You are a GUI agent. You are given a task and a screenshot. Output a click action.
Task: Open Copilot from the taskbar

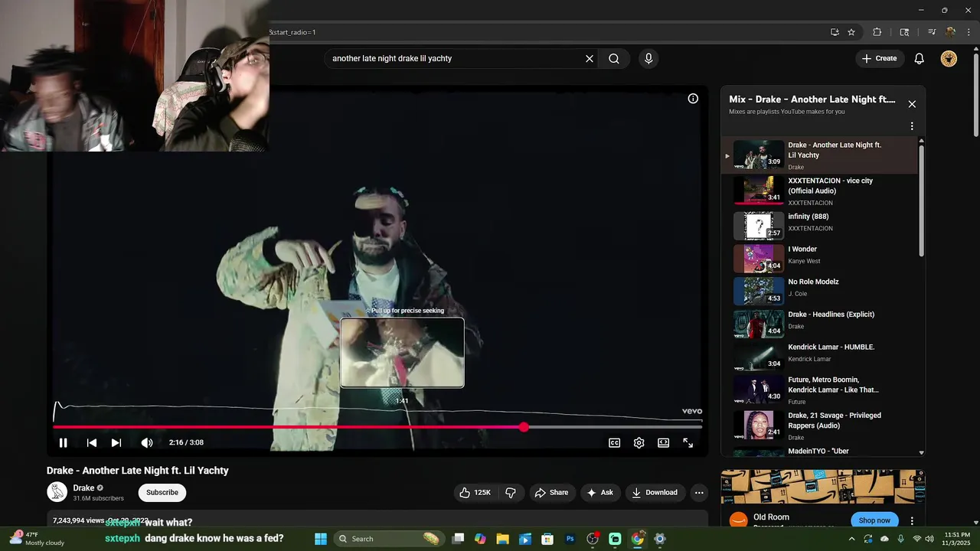[x=480, y=539]
